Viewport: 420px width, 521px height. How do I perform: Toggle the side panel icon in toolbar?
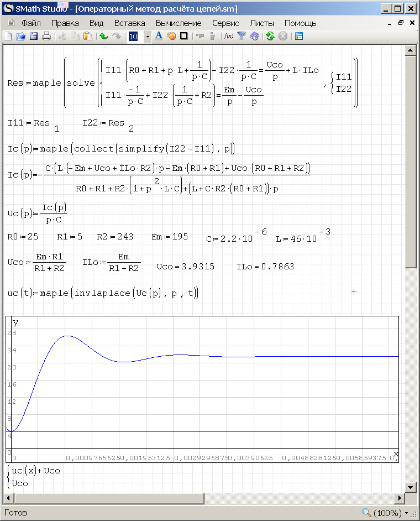[x=299, y=37]
